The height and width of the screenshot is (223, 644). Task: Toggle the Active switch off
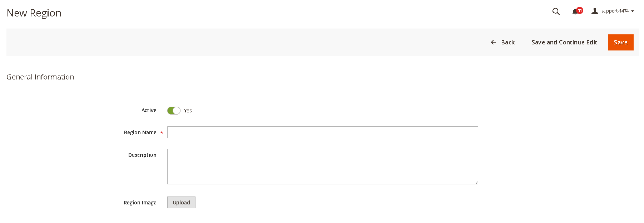[x=174, y=111]
